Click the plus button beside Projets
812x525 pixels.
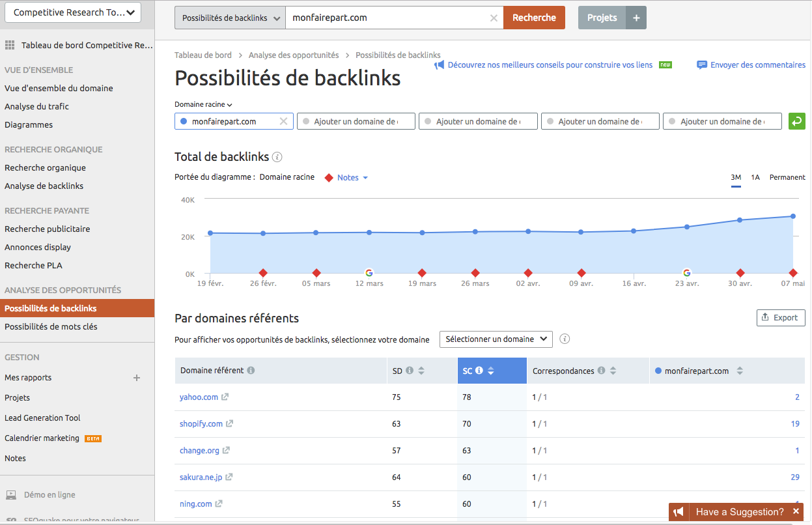coord(636,18)
